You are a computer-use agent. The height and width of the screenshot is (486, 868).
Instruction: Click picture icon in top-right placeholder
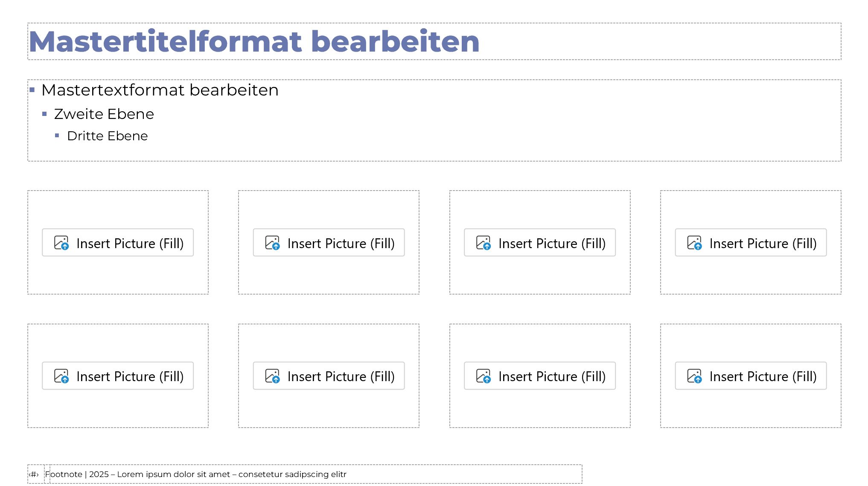point(694,243)
